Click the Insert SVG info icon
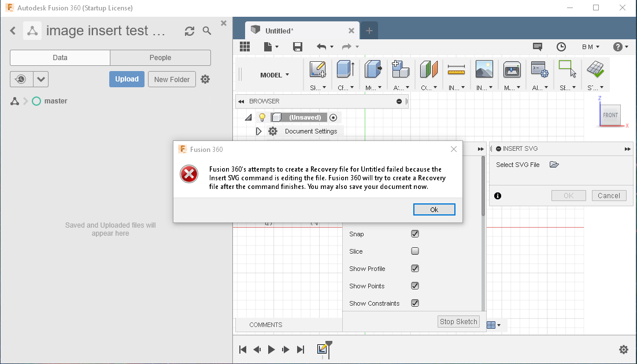 (x=498, y=196)
